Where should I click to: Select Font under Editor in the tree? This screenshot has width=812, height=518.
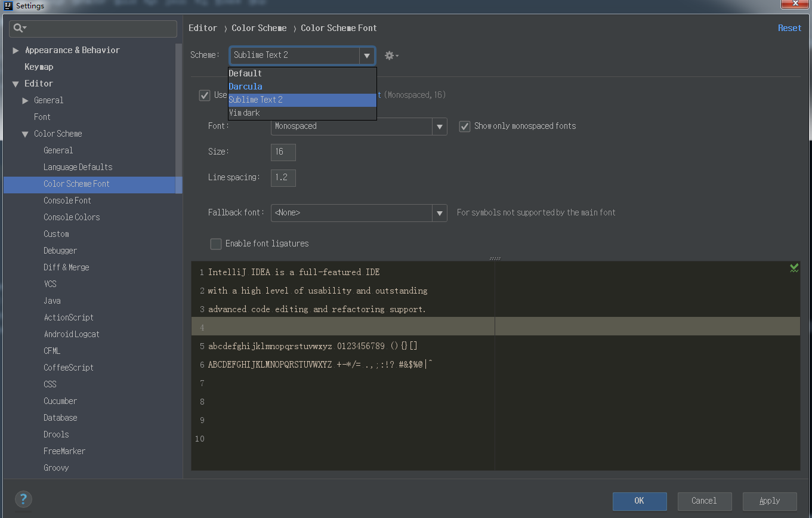tap(42, 117)
